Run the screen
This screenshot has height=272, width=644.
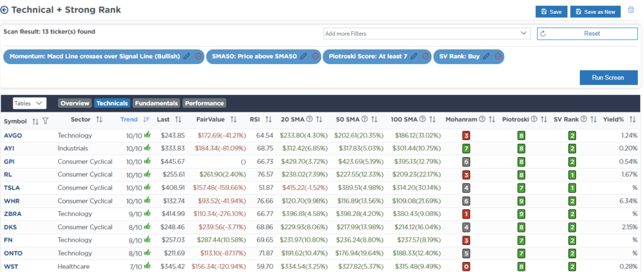(608, 77)
